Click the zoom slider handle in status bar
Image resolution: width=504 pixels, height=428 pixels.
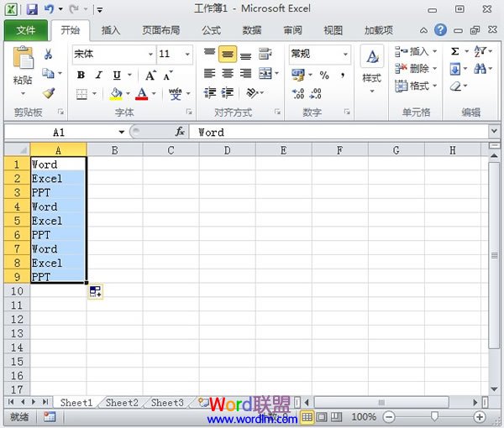434,416
